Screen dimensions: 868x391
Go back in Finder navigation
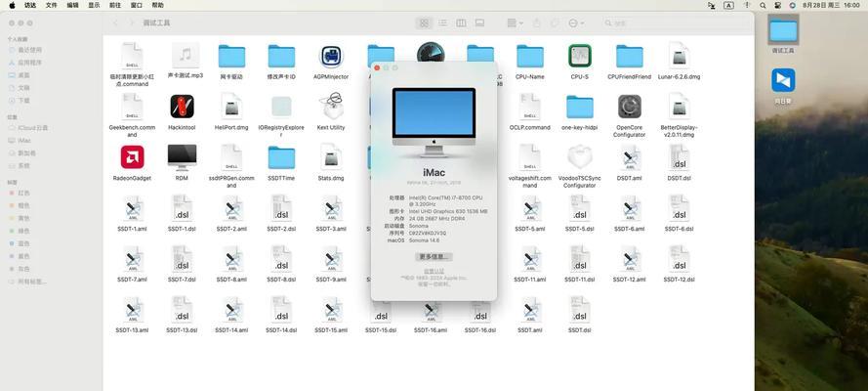[x=115, y=22]
